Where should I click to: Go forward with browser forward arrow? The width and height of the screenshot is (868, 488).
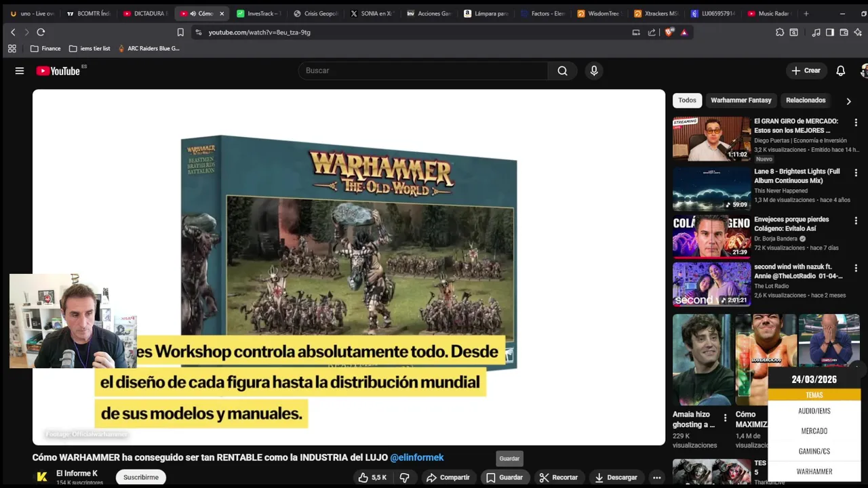point(26,32)
